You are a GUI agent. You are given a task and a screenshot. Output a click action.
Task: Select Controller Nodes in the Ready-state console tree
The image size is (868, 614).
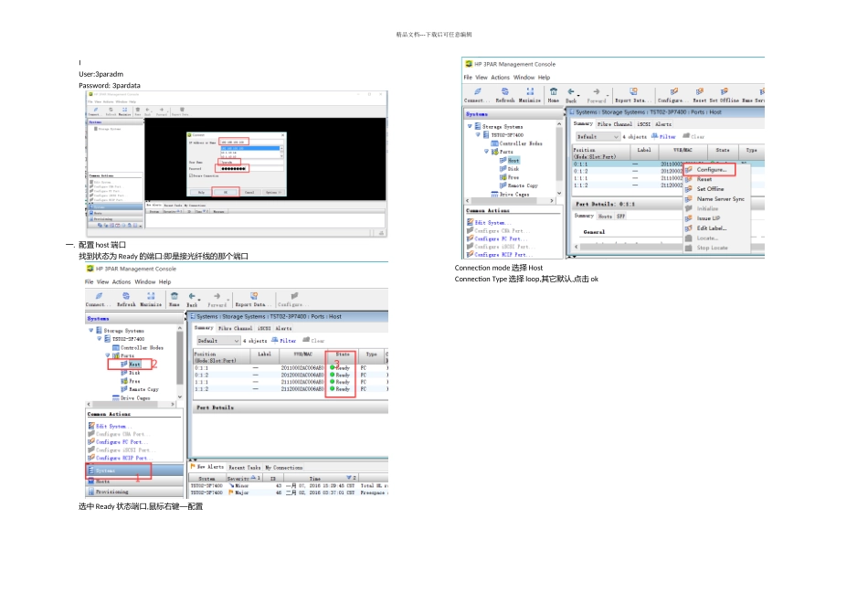138,348
